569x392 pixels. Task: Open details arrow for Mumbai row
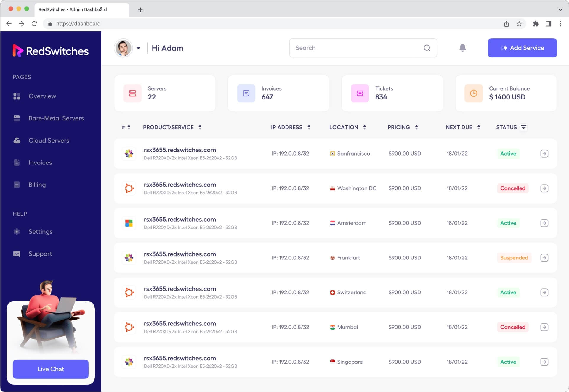coord(544,327)
